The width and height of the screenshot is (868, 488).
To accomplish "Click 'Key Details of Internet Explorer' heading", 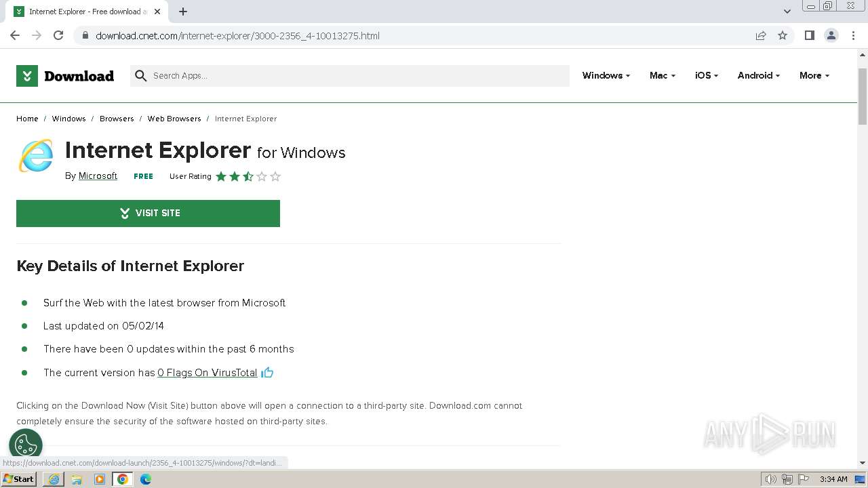I will [x=130, y=266].
